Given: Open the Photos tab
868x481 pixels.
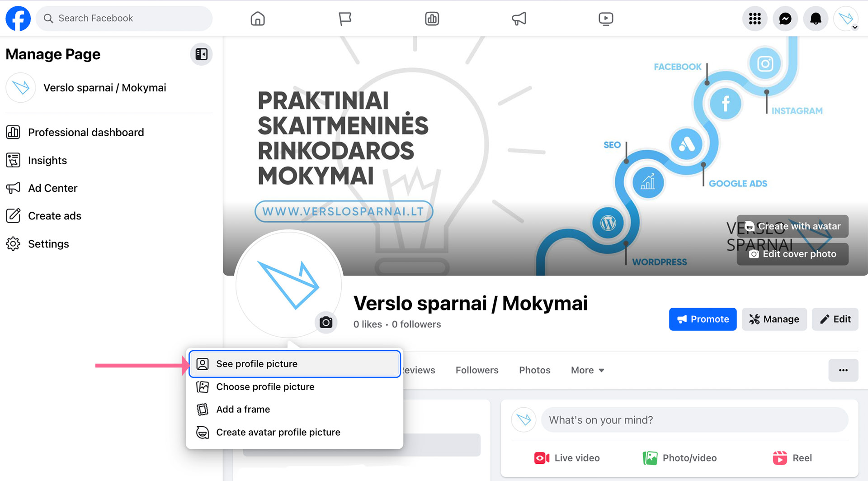Looking at the screenshot, I should [535, 370].
